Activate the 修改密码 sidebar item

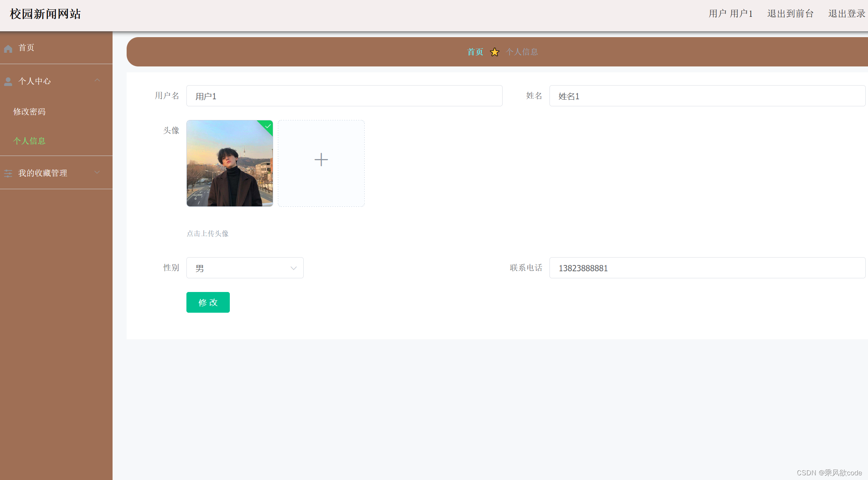point(30,111)
